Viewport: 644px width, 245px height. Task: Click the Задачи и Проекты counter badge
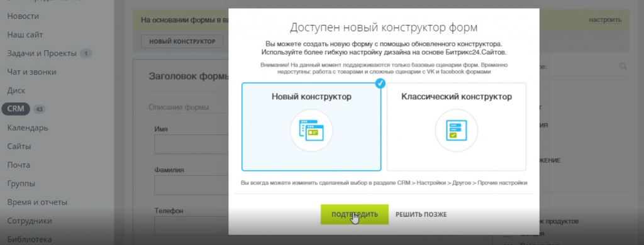click(86, 53)
